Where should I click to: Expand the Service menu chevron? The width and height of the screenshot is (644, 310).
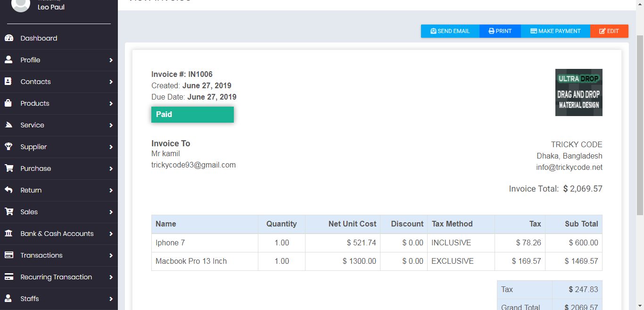tap(111, 125)
